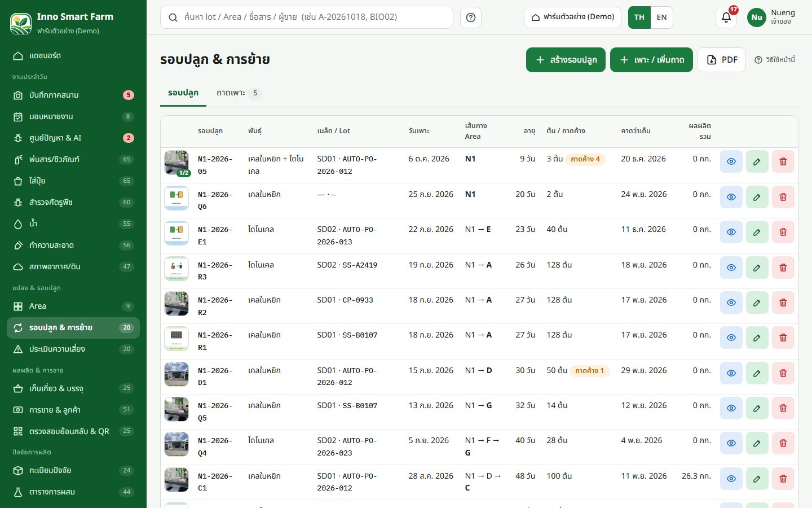
Task: Switch language to EN
Action: click(x=661, y=17)
